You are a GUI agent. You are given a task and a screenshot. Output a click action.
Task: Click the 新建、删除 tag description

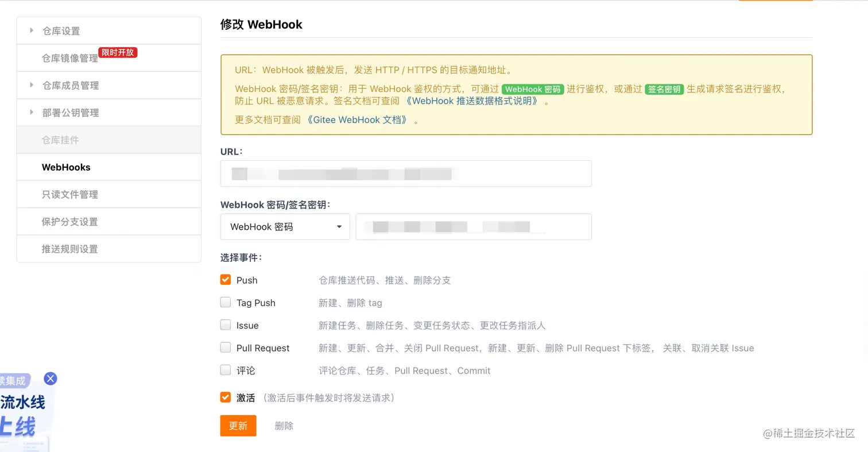click(350, 303)
